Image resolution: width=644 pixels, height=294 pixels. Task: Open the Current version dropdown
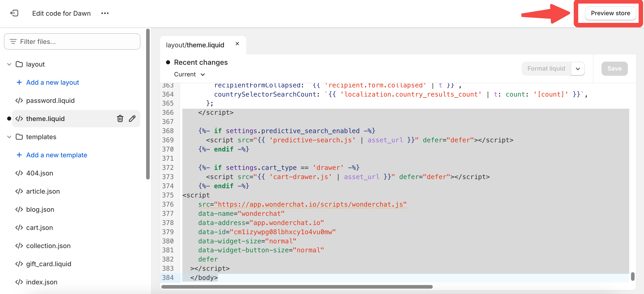[189, 74]
